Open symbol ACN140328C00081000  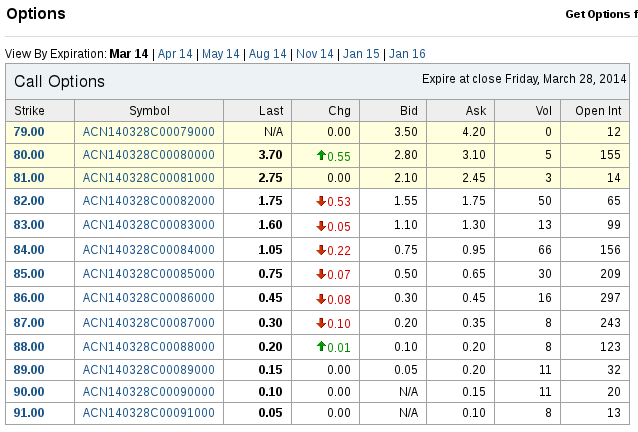[x=149, y=178]
